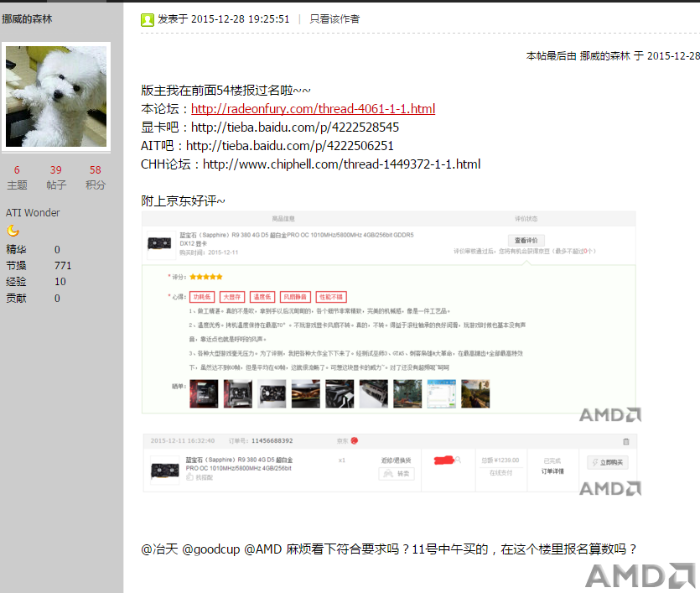The height and width of the screenshot is (593, 700).
Task: Click 查看评价 button in review image
Action: click(526, 240)
